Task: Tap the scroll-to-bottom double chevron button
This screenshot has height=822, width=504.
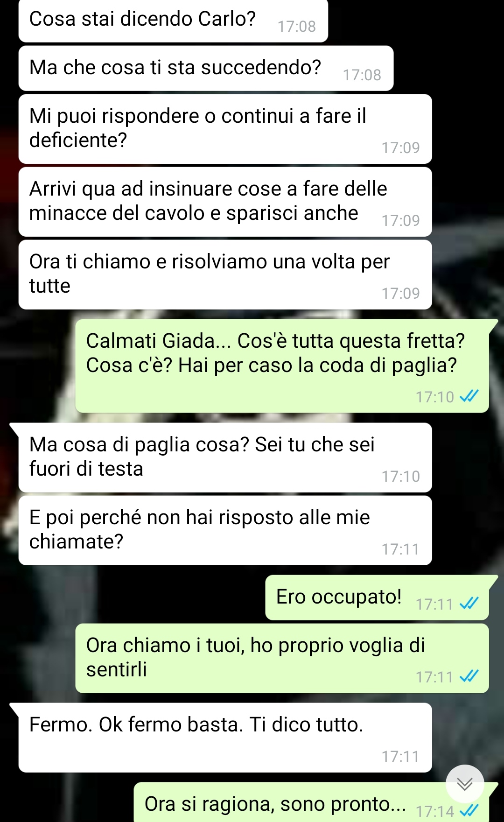Action: coord(464,784)
